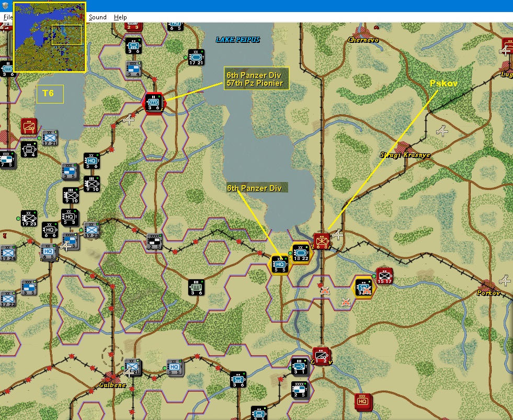Select the yellow-highlighted HQ 5-5 counter
The width and height of the screenshot is (513, 420).
click(280, 265)
